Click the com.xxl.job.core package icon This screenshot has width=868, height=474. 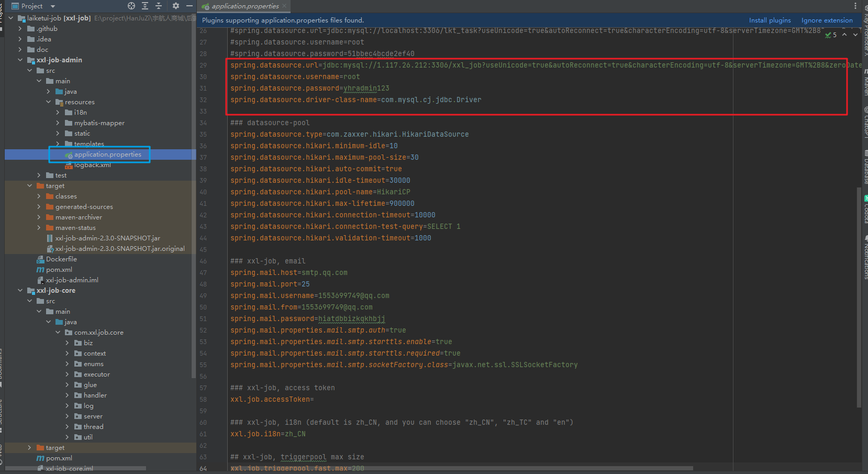click(x=69, y=333)
